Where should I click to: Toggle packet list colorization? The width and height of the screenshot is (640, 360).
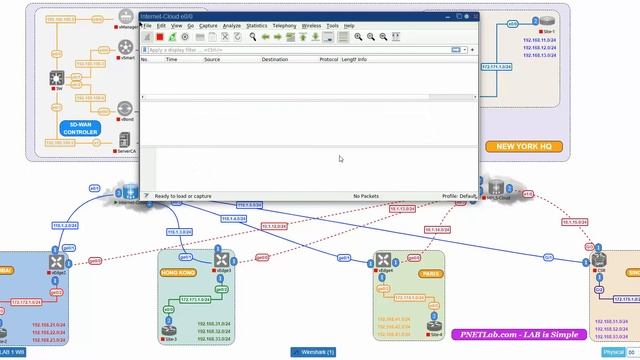pyautogui.click(x=343, y=37)
